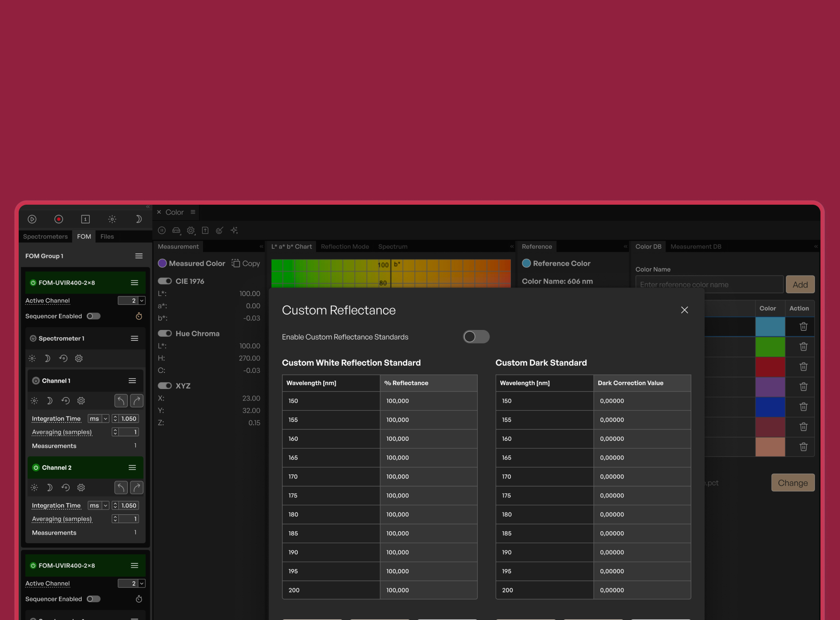Viewport: 840px width, 620px height.
Task: Select the moon dark-reference icon in the top toolbar
Action: [x=138, y=219]
